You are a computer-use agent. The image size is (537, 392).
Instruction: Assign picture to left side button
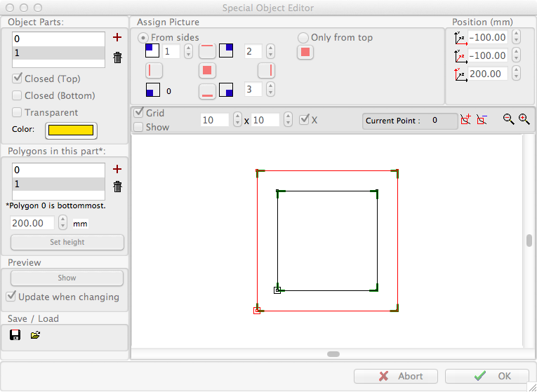(154, 70)
